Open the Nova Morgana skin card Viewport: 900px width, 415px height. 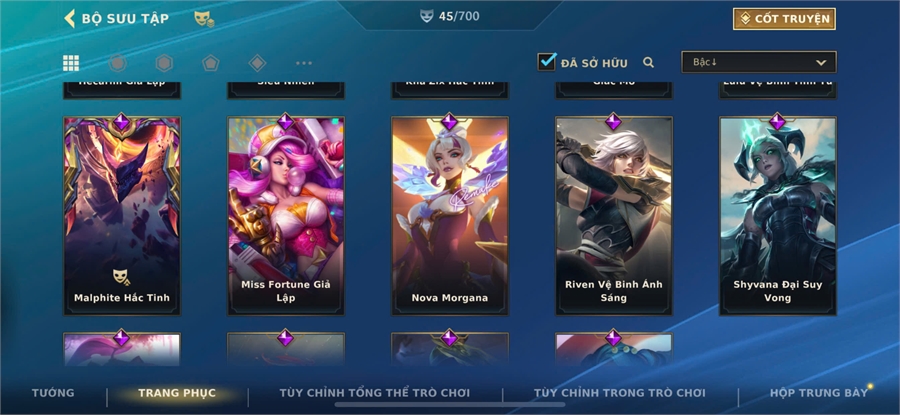pyautogui.click(x=450, y=216)
